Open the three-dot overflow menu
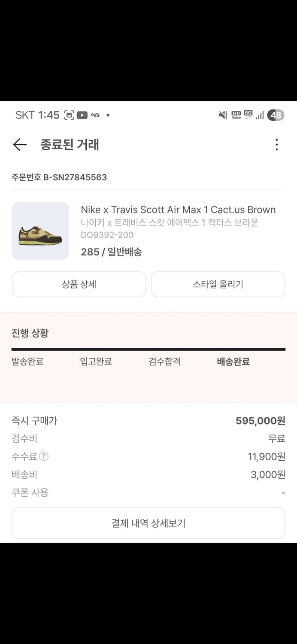297x644 pixels. click(277, 145)
